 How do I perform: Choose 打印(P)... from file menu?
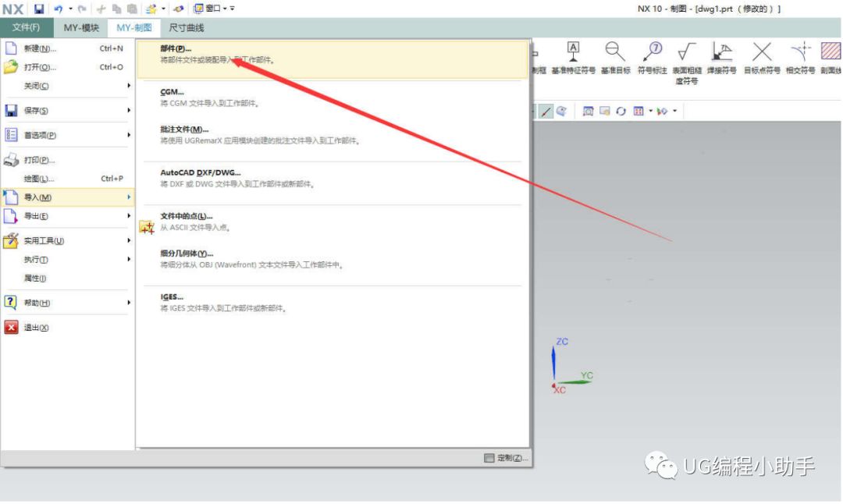point(67,160)
